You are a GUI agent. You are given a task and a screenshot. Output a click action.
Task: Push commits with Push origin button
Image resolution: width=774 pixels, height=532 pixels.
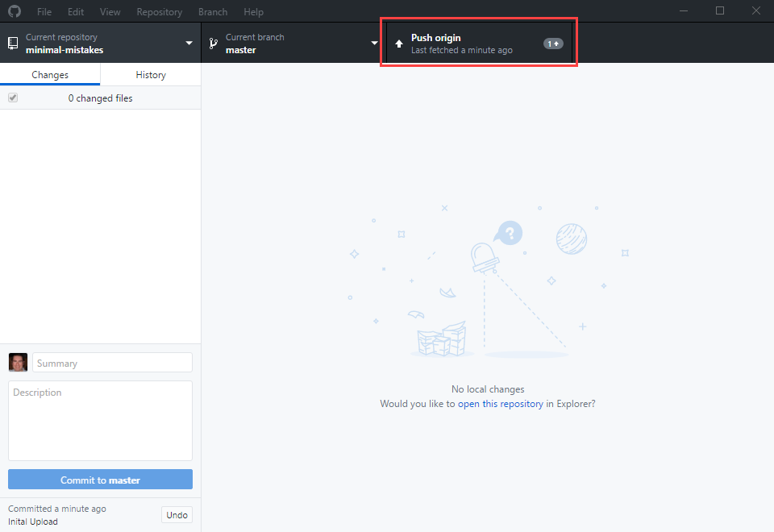pyautogui.click(x=479, y=43)
